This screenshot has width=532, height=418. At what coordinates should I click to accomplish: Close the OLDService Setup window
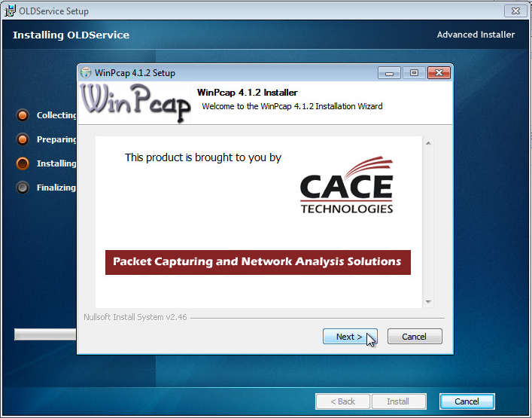(x=515, y=11)
